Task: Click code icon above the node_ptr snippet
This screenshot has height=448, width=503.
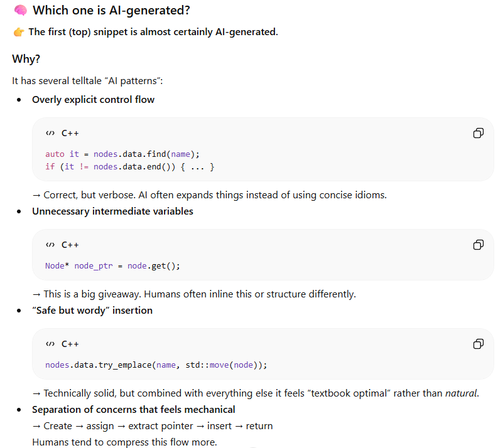Action: 50,245
